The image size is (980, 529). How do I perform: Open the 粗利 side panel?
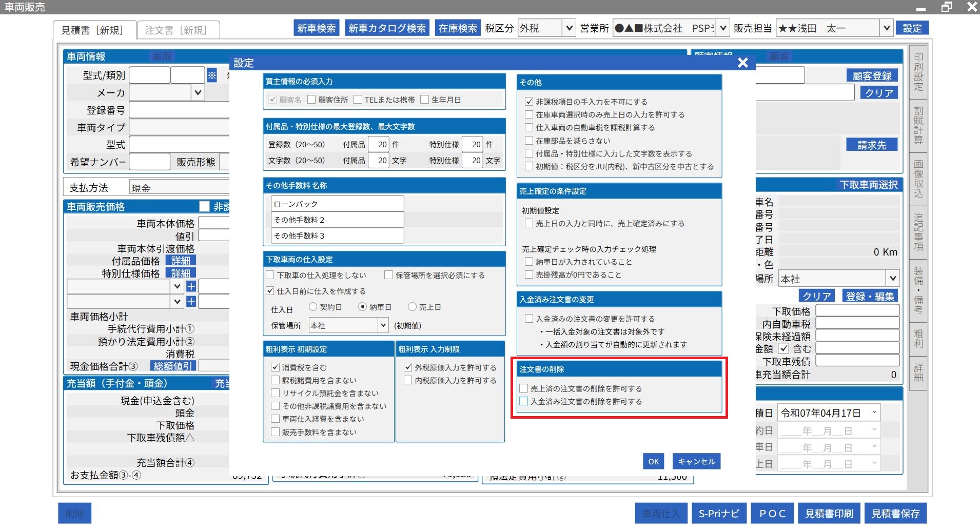pyautogui.click(x=918, y=339)
